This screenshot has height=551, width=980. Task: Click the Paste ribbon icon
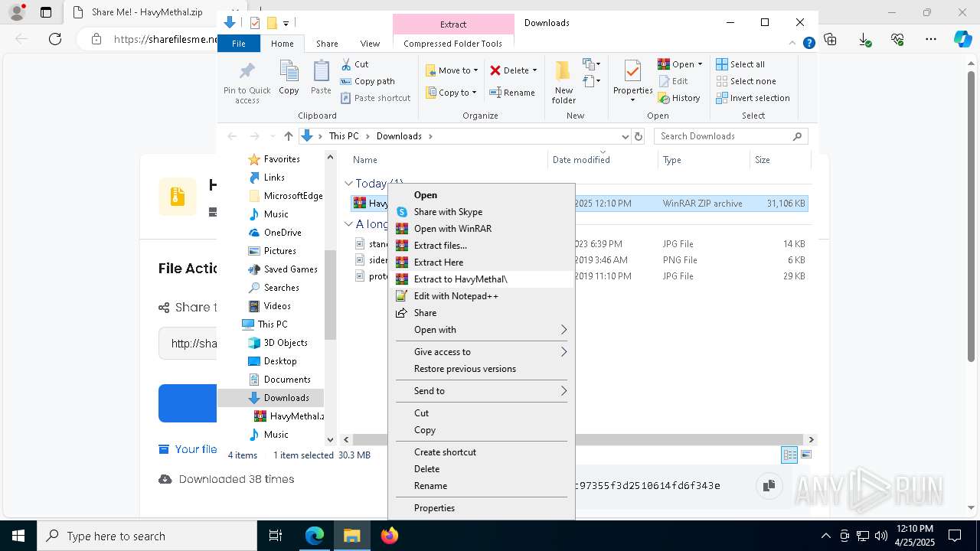pyautogui.click(x=321, y=71)
